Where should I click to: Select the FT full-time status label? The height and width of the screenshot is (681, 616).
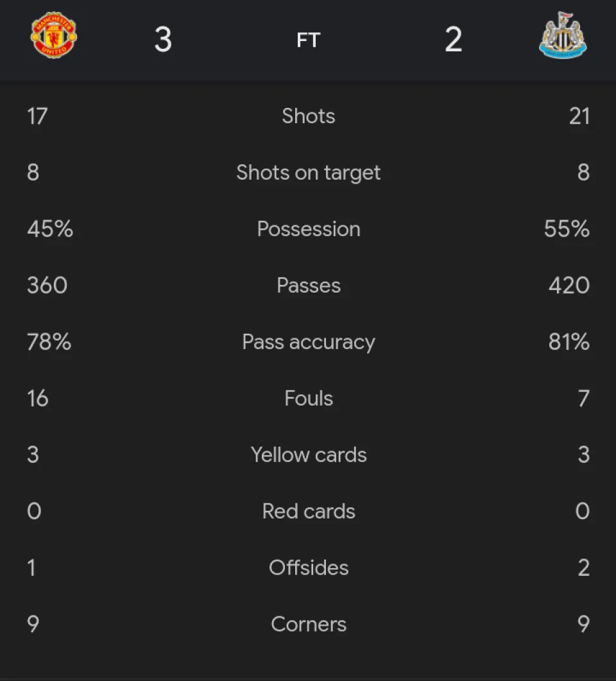click(x=308, y=40)
